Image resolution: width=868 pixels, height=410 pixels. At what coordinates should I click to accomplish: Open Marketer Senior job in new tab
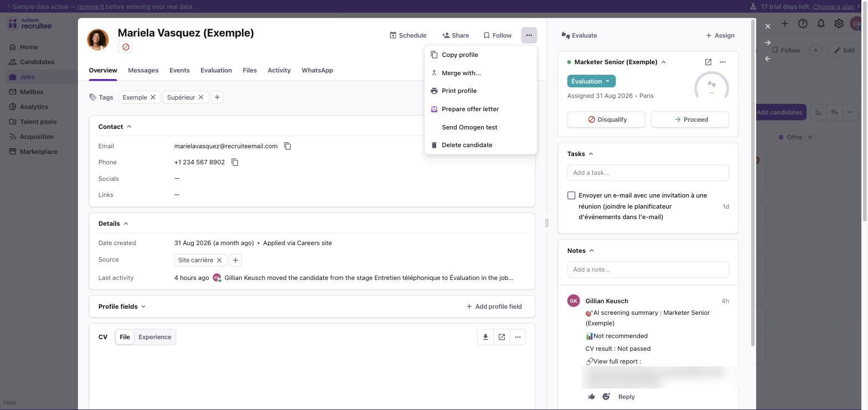708,62
